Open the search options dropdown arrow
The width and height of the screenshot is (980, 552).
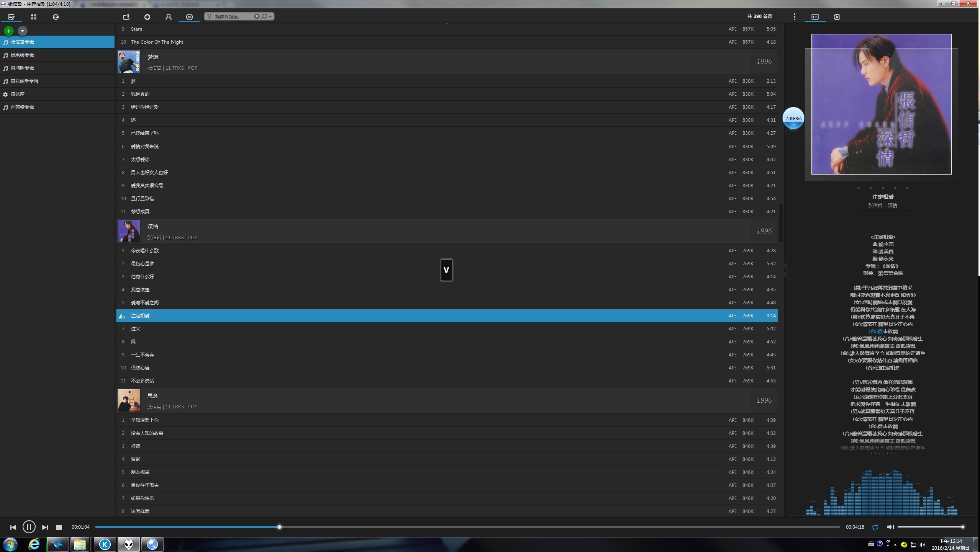coord(270,16)
